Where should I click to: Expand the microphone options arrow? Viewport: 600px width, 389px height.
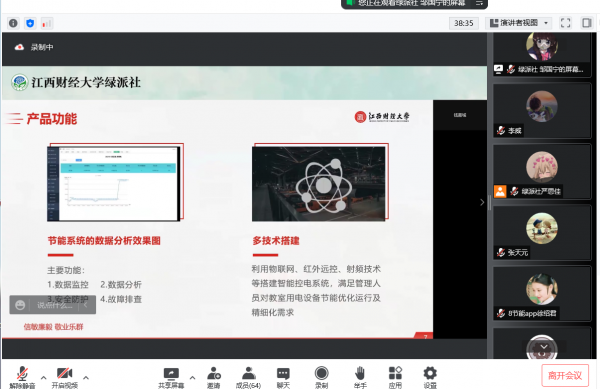click(44, 378)
